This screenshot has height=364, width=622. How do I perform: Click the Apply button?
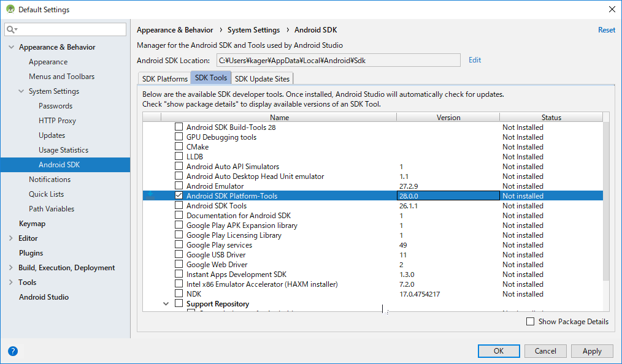click(x=592, y=351)
